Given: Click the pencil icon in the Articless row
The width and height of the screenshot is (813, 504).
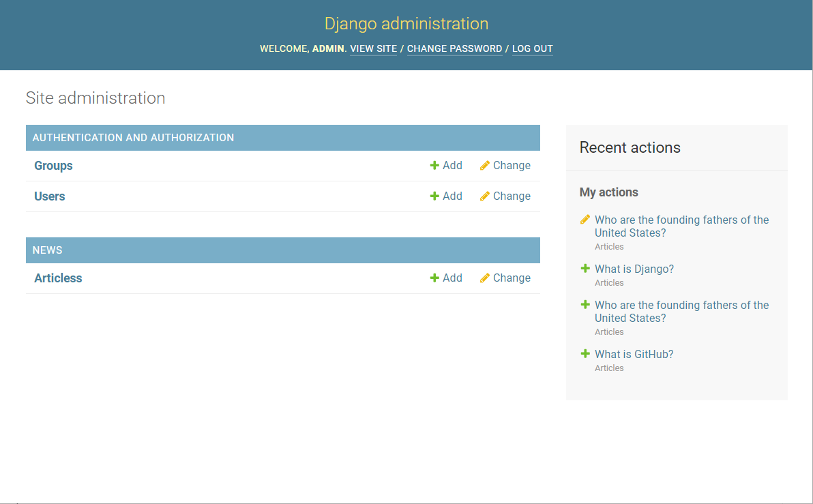Looking at the screenshot, I should [x=485, y=278].
